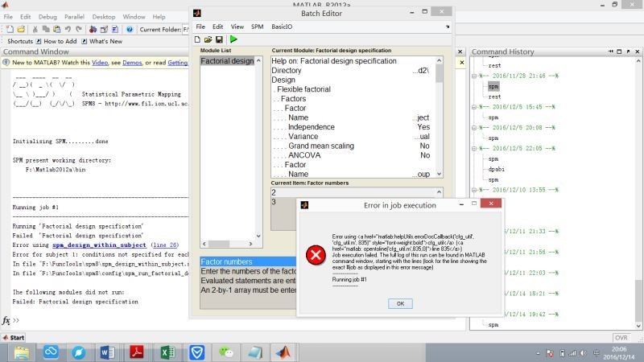Click the Current Module vertical scrollbar thumb
Screen dimensions: 644x362
click(439, 74)
